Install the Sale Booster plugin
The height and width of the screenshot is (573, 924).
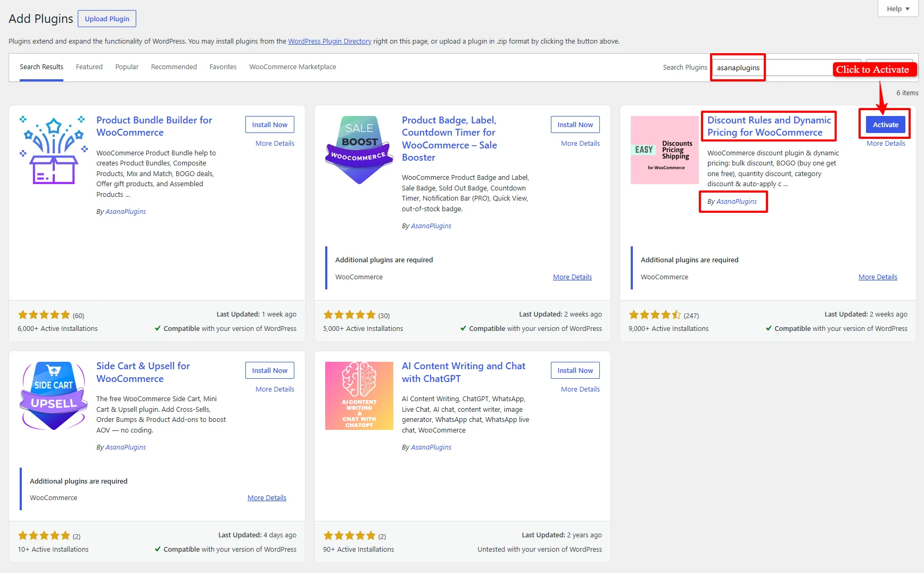tap(575, 124)
